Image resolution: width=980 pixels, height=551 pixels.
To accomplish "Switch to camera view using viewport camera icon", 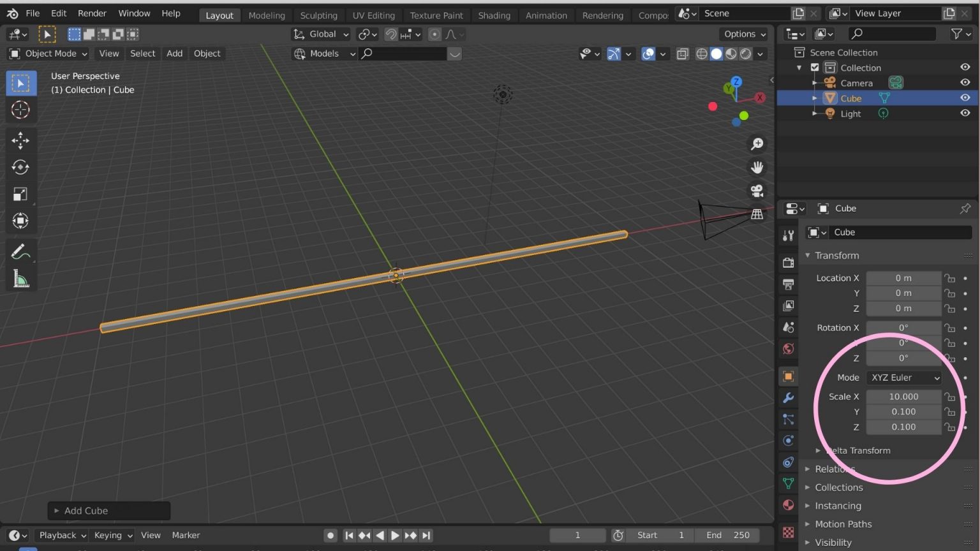I will tap(757, 191).
